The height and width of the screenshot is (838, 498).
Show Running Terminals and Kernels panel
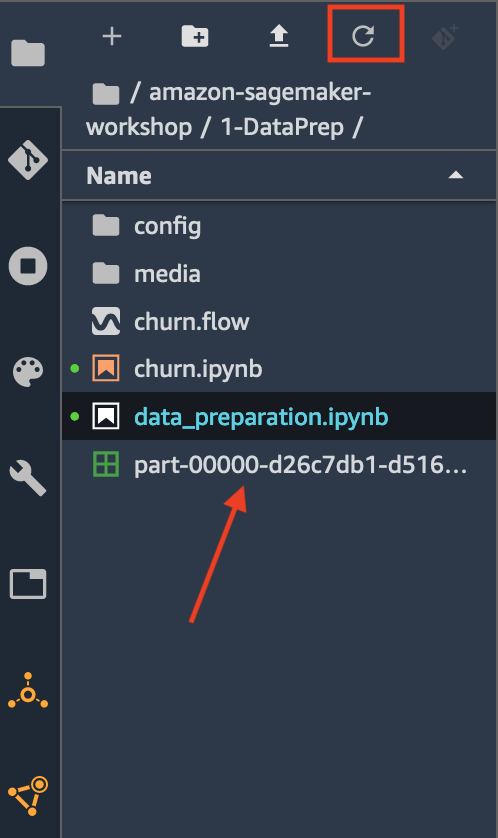coord(28,266)
